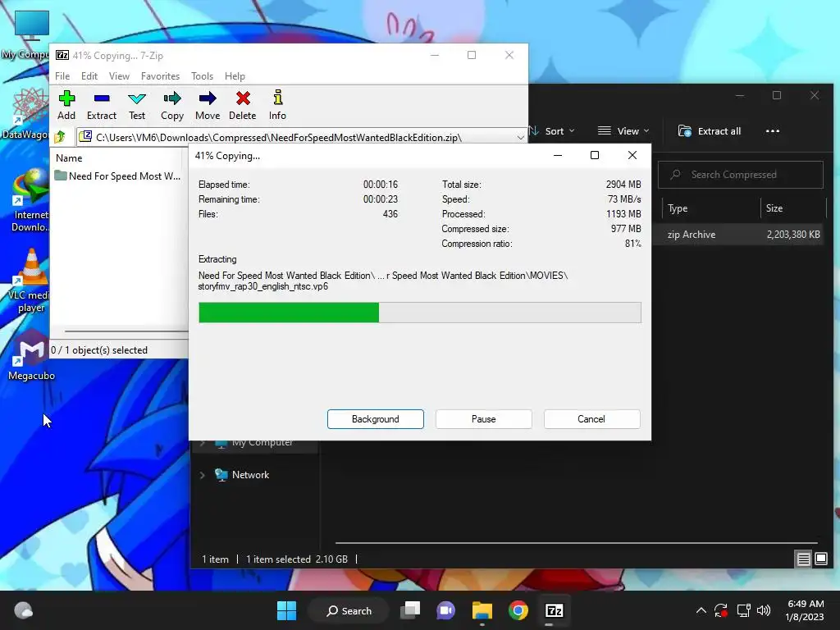
Task: Click the network icon in the system tray
Action: [x=743, y=610]
